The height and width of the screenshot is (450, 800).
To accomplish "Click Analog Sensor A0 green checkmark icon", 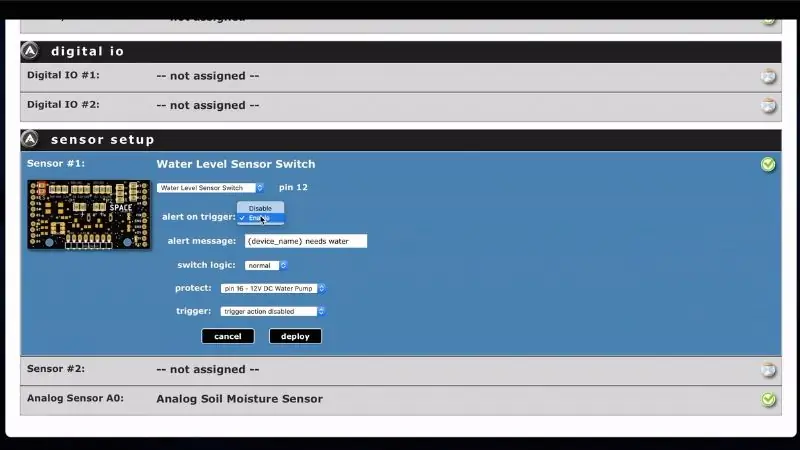I will coord(768,399).
